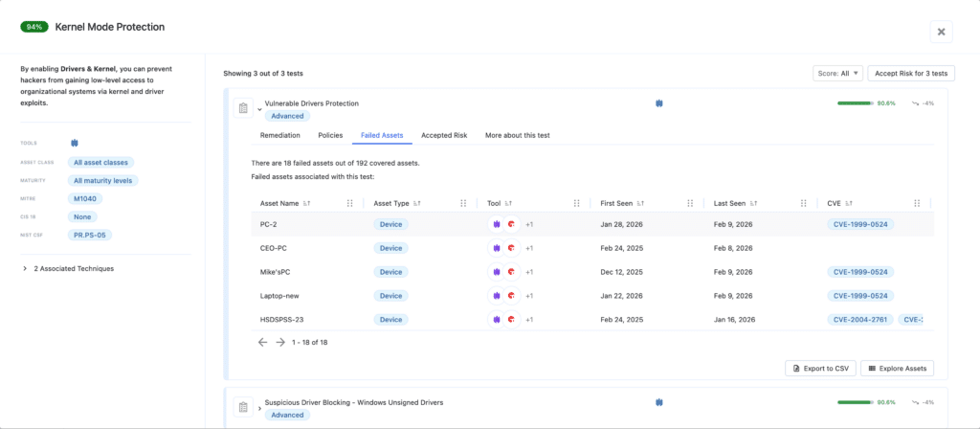Click the red tool icon in CEO-PC row
The width and height of the screenshot is (980, 429).
(x=512, y=247)
